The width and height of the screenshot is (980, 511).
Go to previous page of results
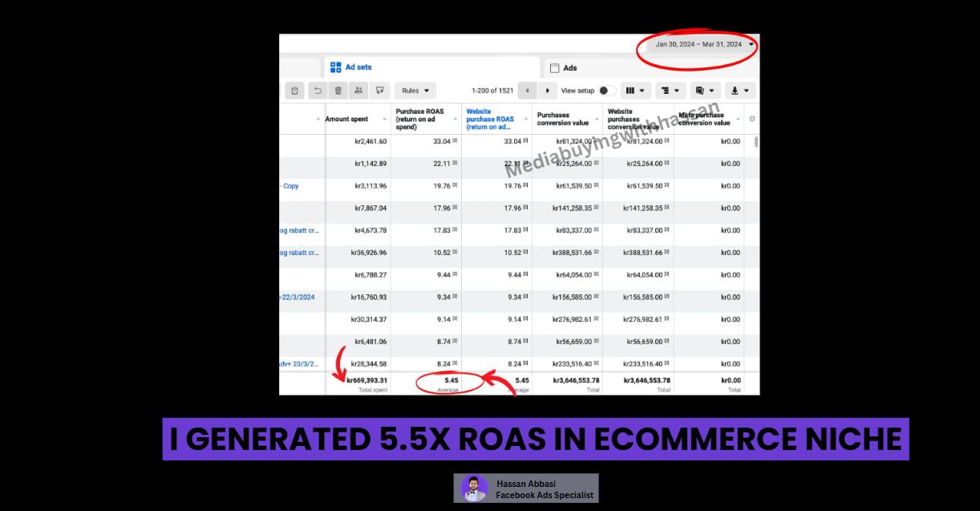pyautogui.click(x=527, y=91)
